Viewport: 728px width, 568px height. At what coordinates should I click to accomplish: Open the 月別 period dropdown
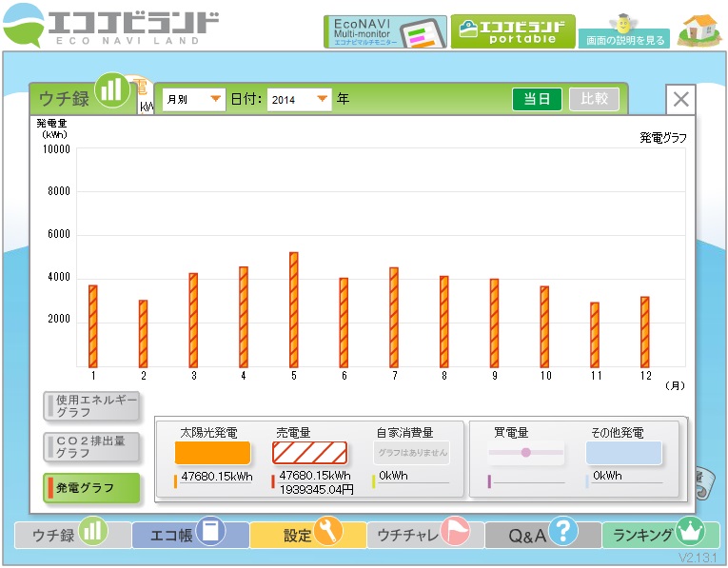tap(193, 99)
